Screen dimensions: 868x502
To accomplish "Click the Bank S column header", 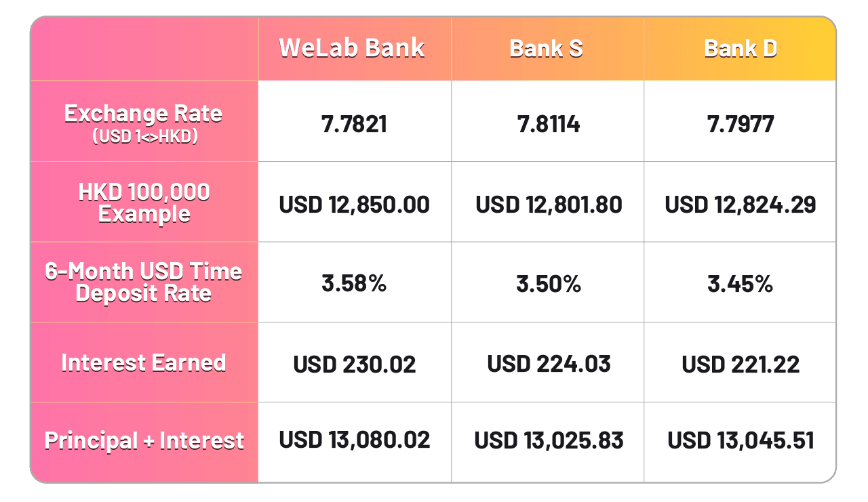I will click(x=547, y=49).
